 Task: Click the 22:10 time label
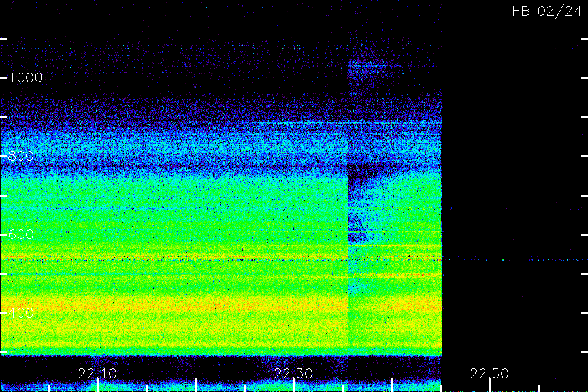[x=97, y=373]
